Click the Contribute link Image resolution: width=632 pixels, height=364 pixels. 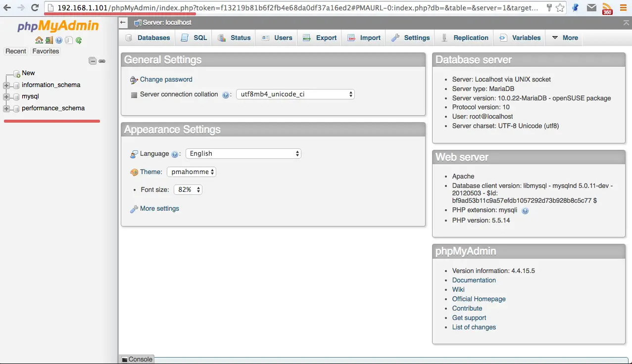[467, 309]
